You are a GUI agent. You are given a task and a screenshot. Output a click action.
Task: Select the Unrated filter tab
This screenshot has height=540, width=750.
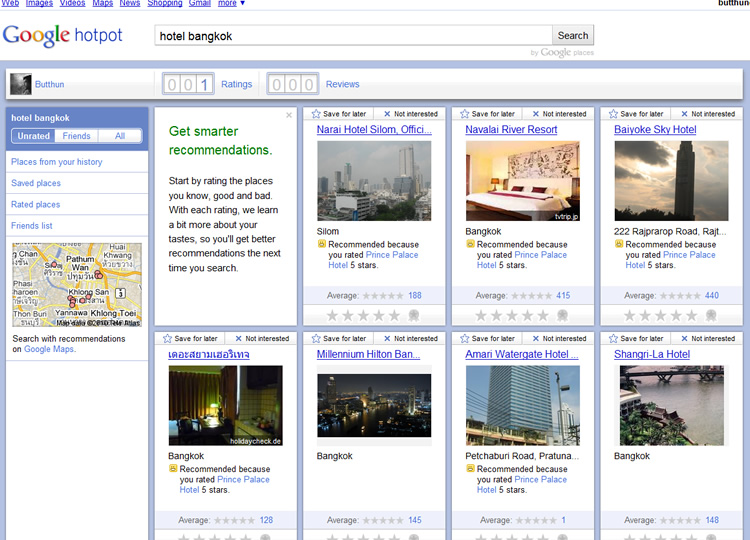point(33,136)
